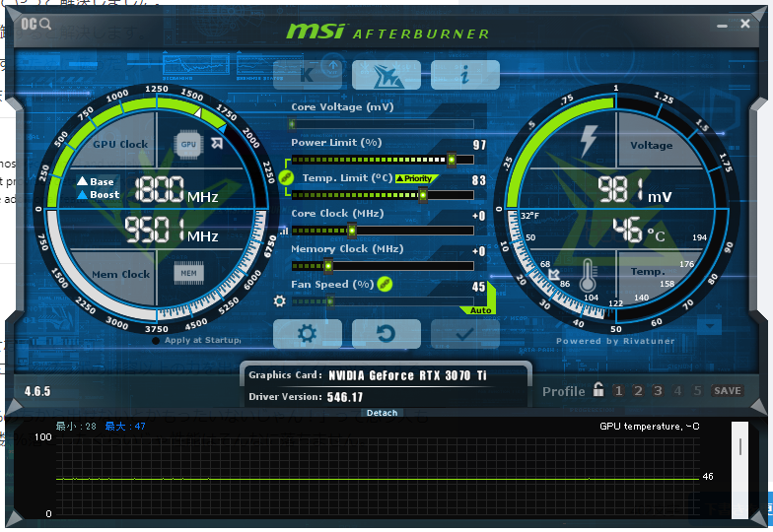The width and height of the screenshot is (773, 532).
Task: Click the profile SAVE button
Action: [728, 390]
